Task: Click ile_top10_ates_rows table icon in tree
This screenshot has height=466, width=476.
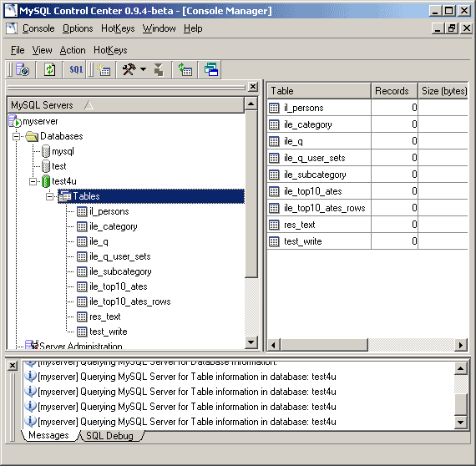Action: 82,301
